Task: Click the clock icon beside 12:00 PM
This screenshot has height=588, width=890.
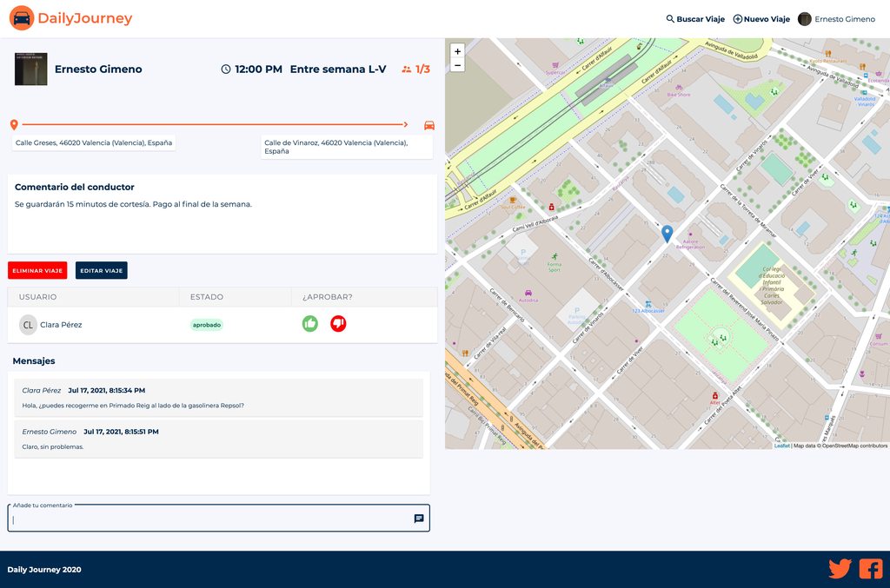Action: [x=226, y=69]
